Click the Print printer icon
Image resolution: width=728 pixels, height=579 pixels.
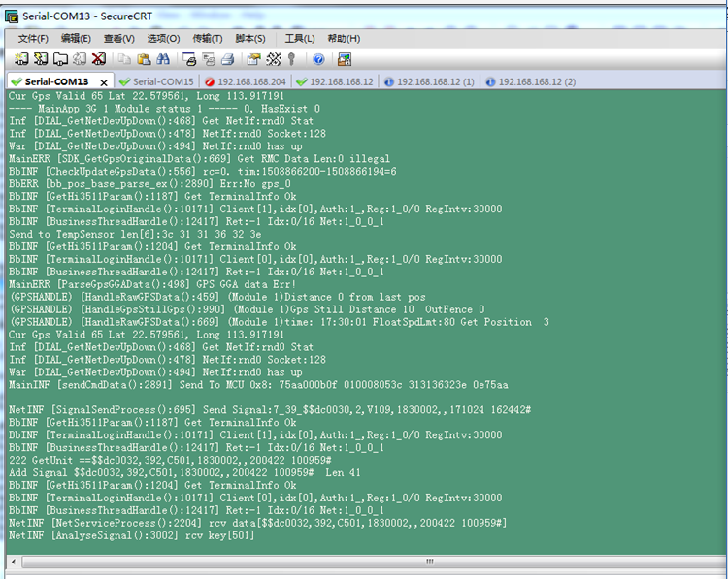coord(227,59)
